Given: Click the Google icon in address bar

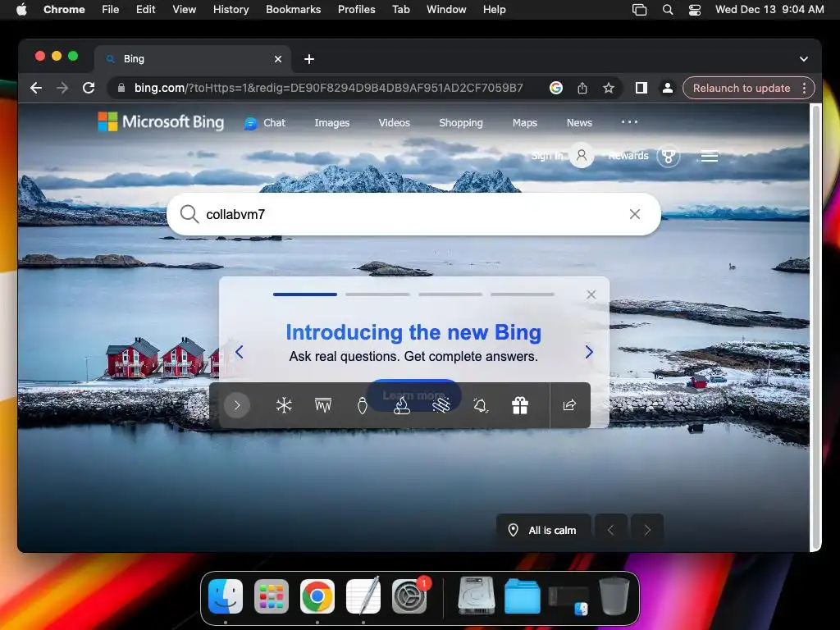Looking at the screenshot, I should 556,88.
